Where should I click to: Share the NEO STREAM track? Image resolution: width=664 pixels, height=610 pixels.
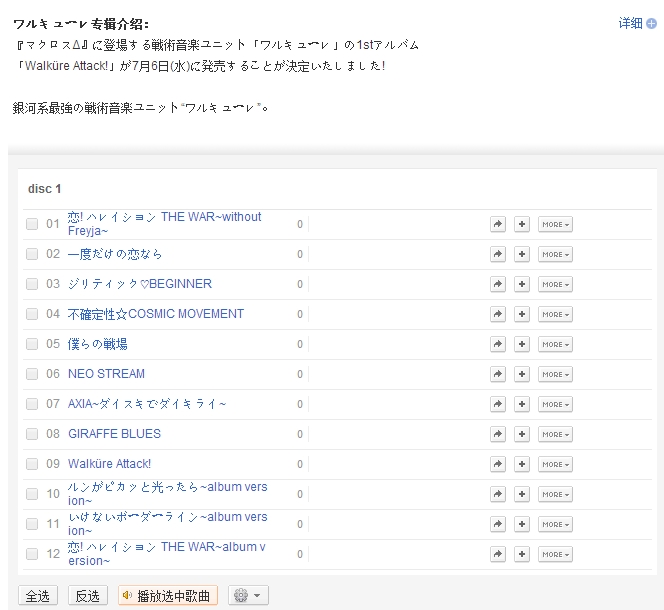498,374
